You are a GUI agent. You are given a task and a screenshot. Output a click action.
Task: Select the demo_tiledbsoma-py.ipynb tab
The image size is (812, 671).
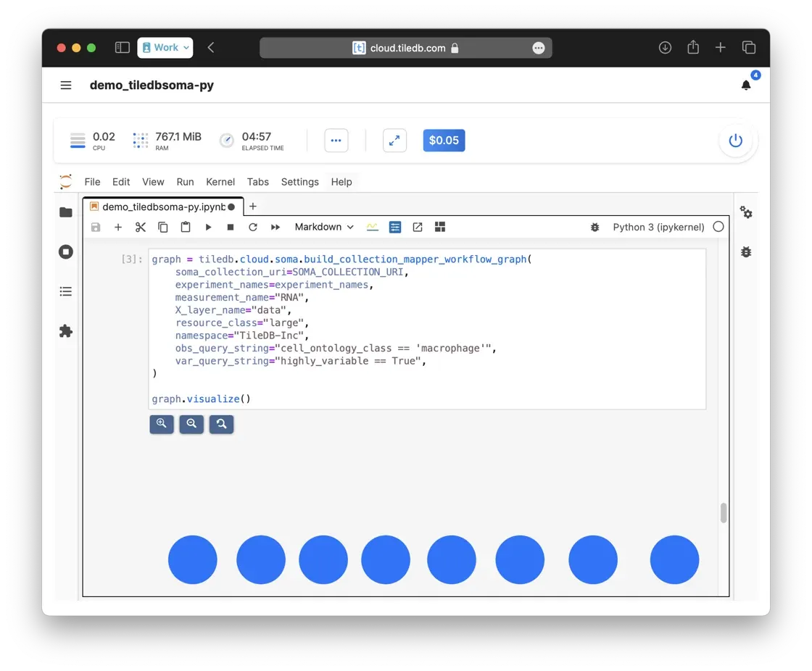coord(163,207)
